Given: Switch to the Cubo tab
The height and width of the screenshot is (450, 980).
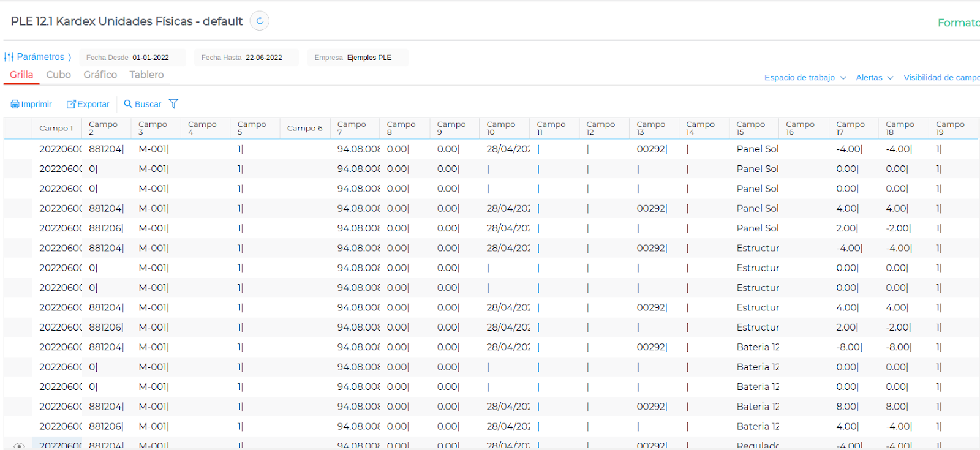Looking at the screenshot, I should coord(58,75).
